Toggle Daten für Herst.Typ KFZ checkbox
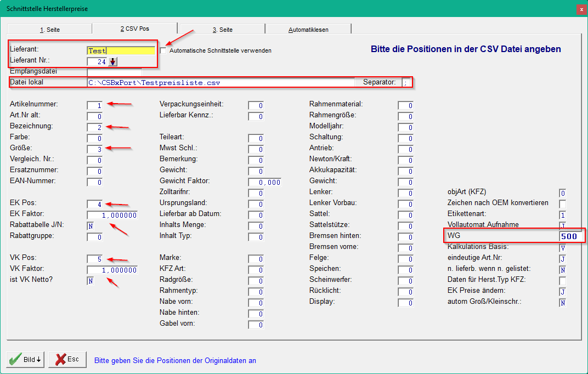This screenshot has height=374, width=588. (x=563, y=281)
